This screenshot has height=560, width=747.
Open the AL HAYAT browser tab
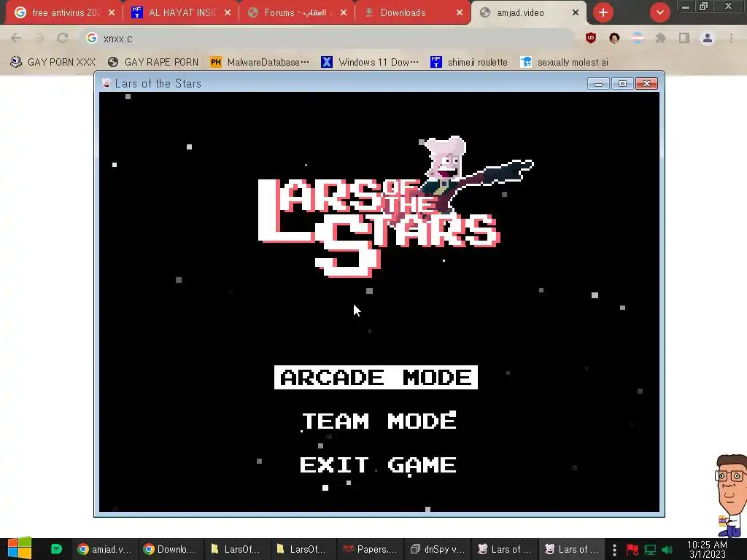click(x=181, y=12)
